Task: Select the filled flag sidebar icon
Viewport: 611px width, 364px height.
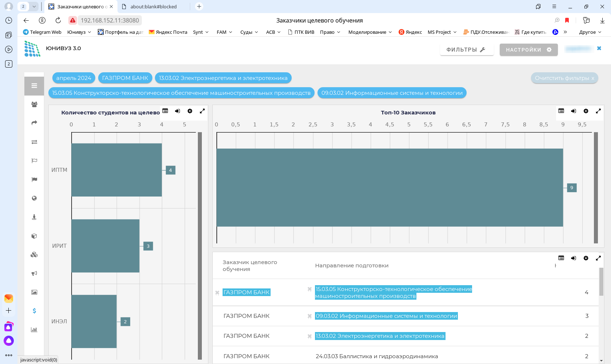Action: click(34, 179)
